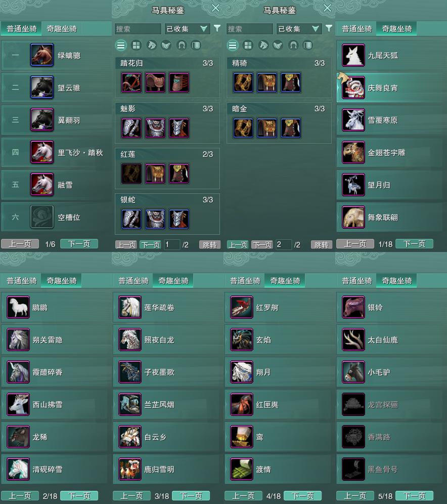The image size is (447, 504).
Task: Select the 小毛驴 donkey mount icon
Action: (353, 372)
